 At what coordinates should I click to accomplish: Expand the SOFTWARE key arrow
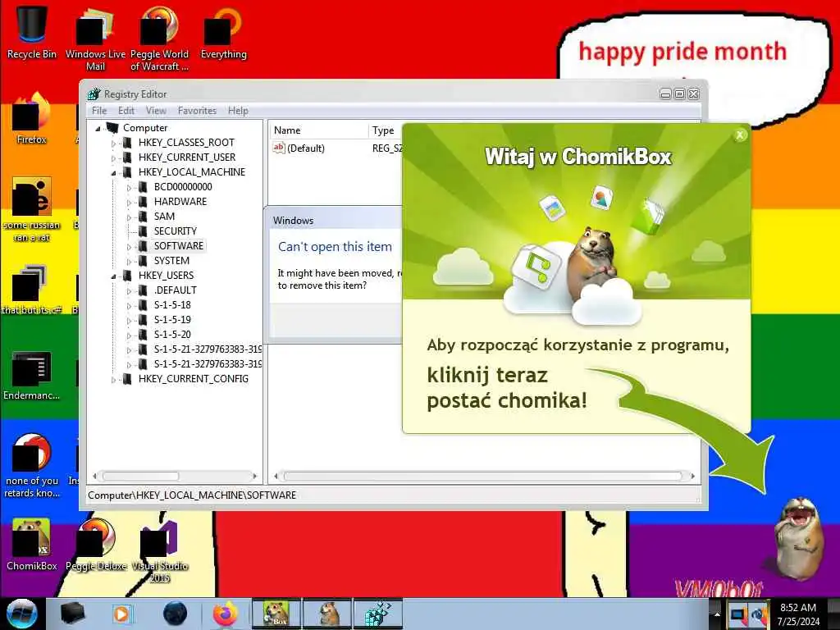(129, 246)
